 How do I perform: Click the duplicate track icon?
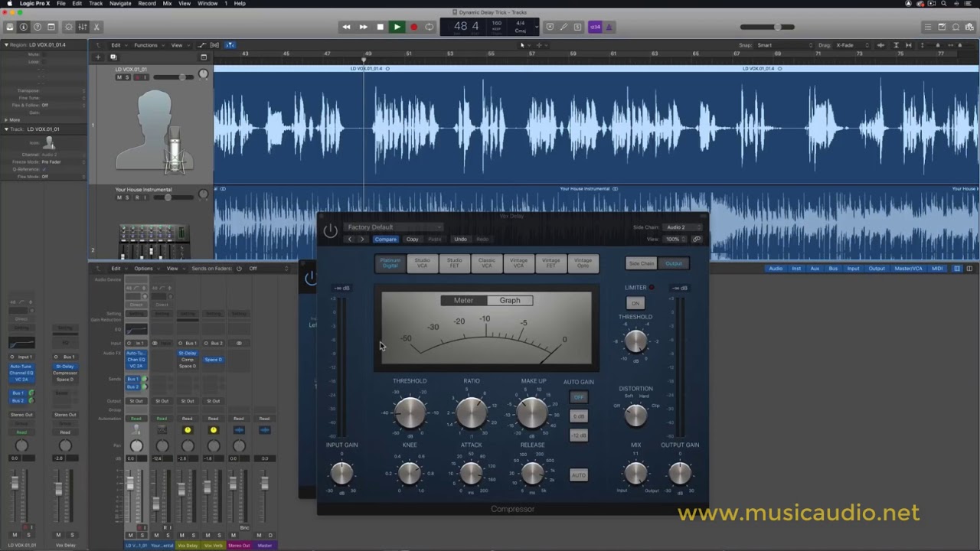click(x=113, y=57)
